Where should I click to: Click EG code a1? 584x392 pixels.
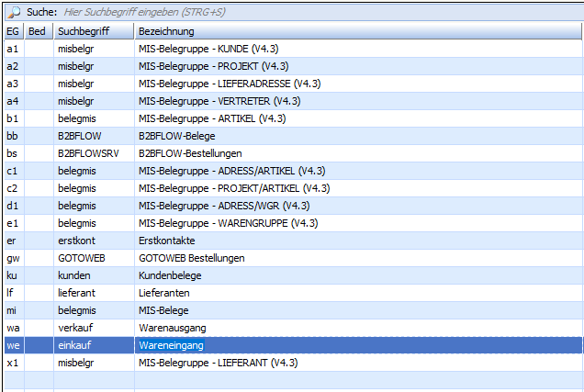(12, 49)
